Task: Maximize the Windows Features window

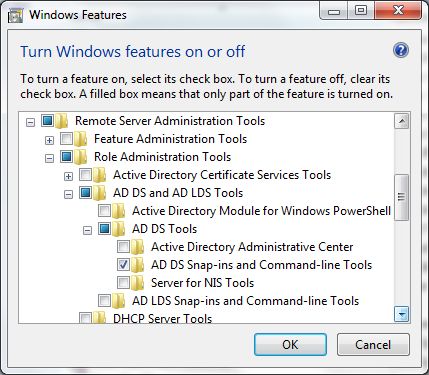Action: (x=361, y=11)
